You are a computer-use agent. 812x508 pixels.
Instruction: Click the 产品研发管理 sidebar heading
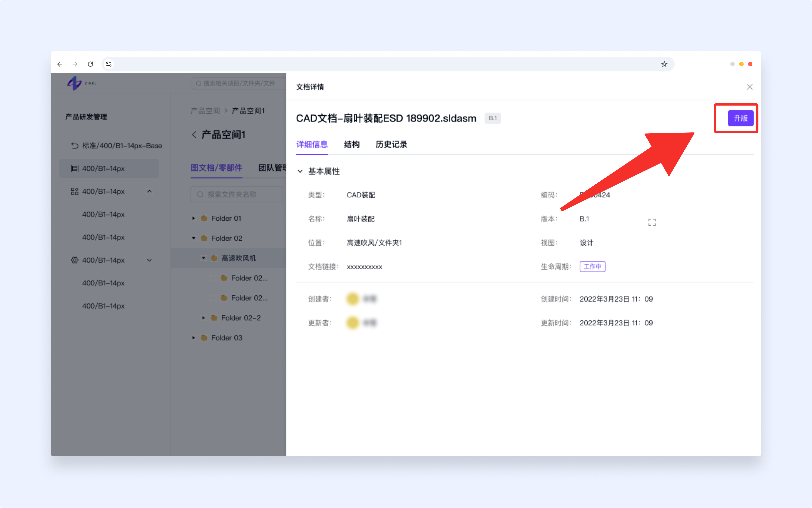click(86, 117)
